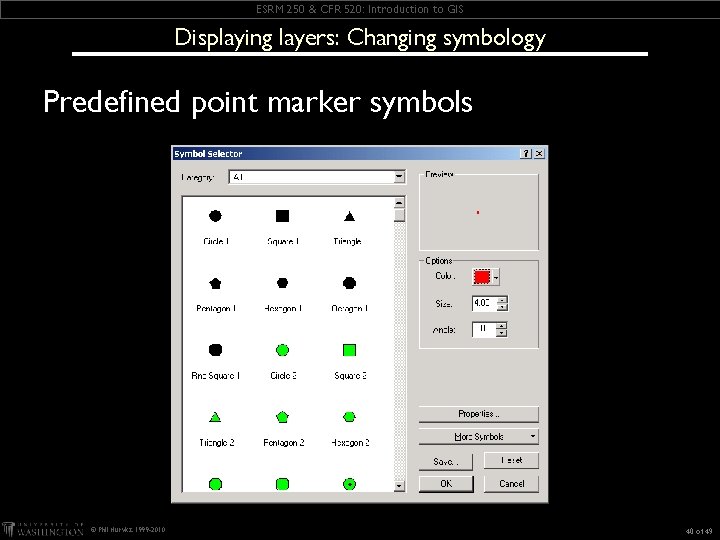Close the Symbol Selector dialog
Viewport: 720px width, 540px height.
tap(540, 153)
